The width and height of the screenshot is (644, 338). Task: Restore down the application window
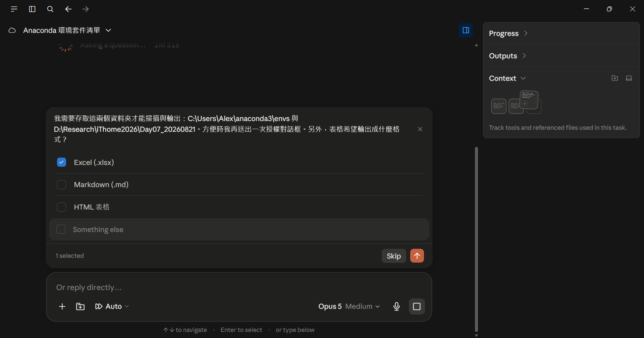(x=609, y=9)
